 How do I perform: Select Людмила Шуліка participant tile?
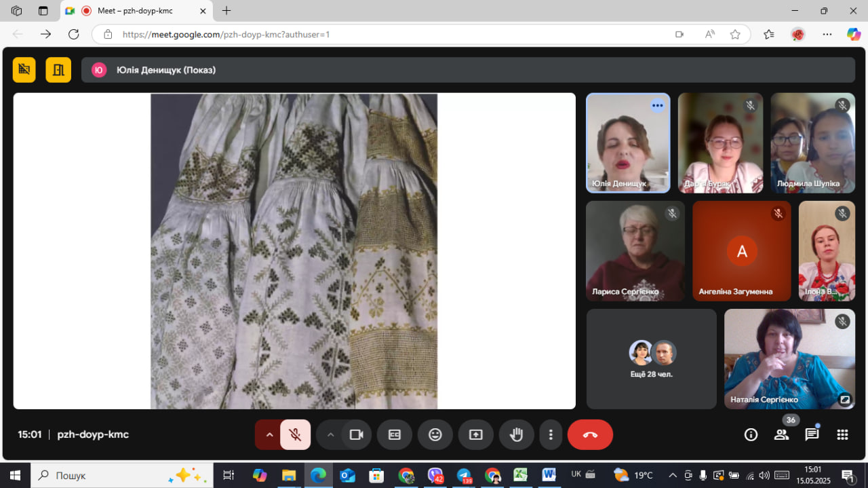click(812, 143)
